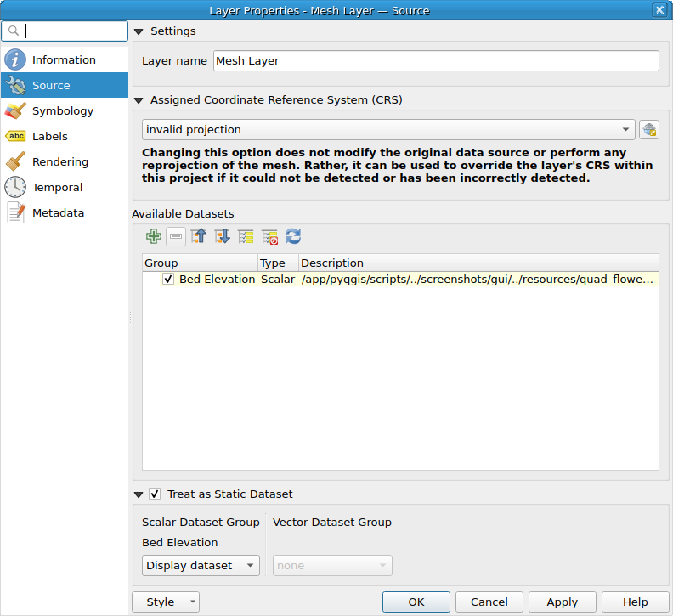Open the CRS selector globe icon
Image resolution: width=673 pixels, height=616 pixels.
coord(649,130)
